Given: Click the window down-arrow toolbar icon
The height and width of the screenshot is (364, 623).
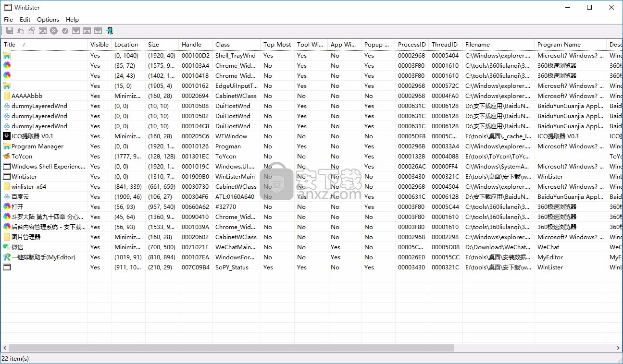Looking at the screenshot, I should 76,31.
